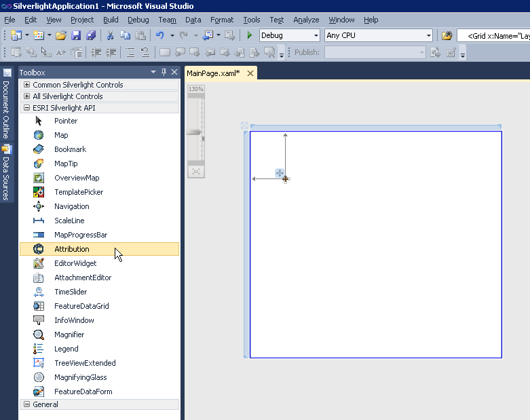The width and height of the screenshot is (530, 420).
Task: Click the Grid x:Name search box
Action: point(493,35)
